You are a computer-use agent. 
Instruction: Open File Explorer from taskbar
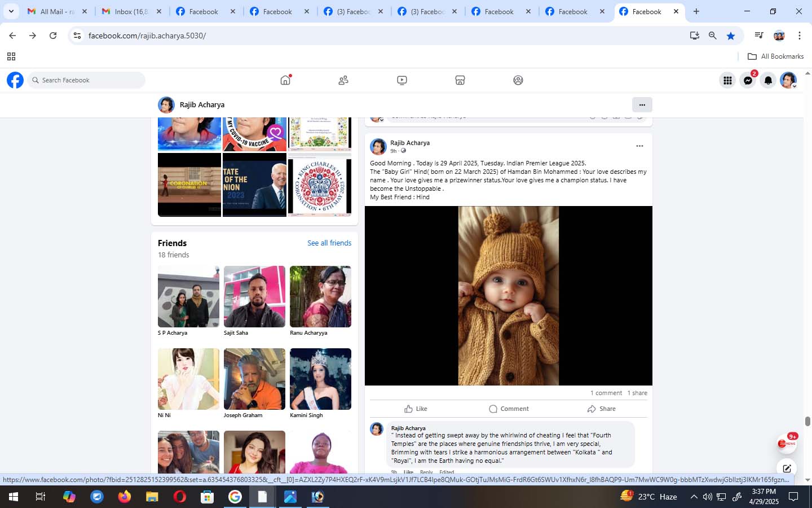click(x=152, y=497)
